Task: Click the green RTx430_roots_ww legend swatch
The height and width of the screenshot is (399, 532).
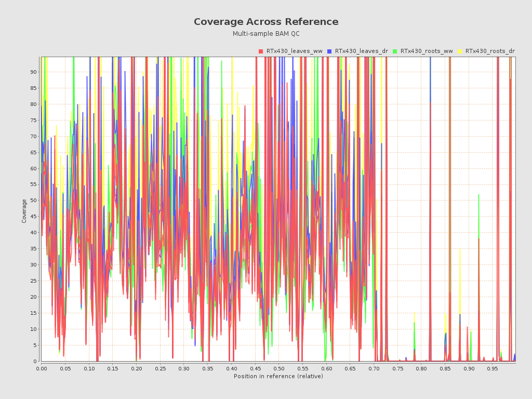Action: coord(395,51)
